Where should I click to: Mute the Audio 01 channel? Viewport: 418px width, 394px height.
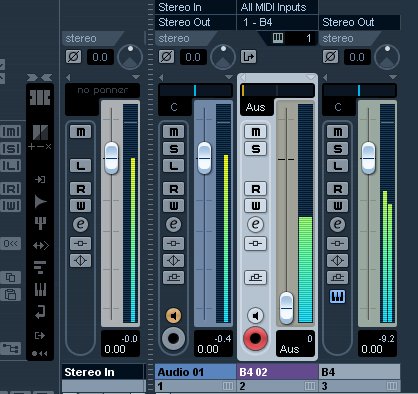pos(173,132)
